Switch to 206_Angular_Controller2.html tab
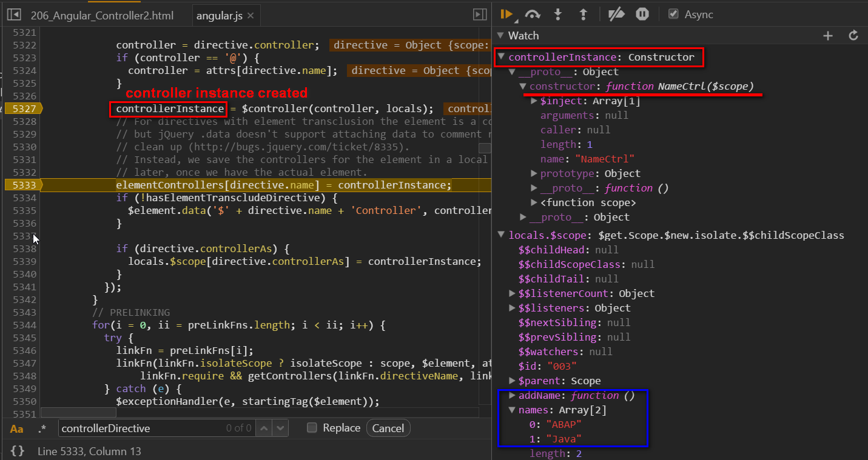 click(x=102, y=15)
